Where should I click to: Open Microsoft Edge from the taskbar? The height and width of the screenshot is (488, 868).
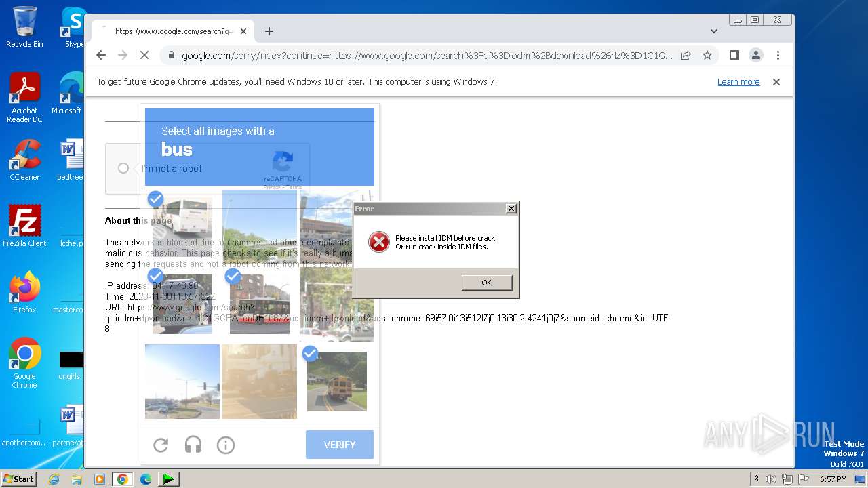[x=146, y=479]
